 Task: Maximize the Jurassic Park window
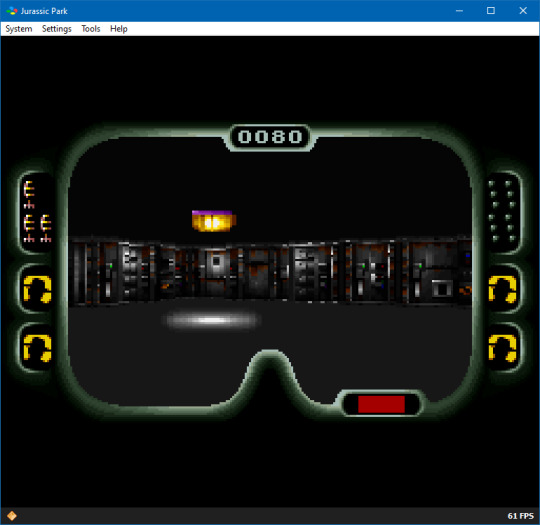tap(491, 11)
